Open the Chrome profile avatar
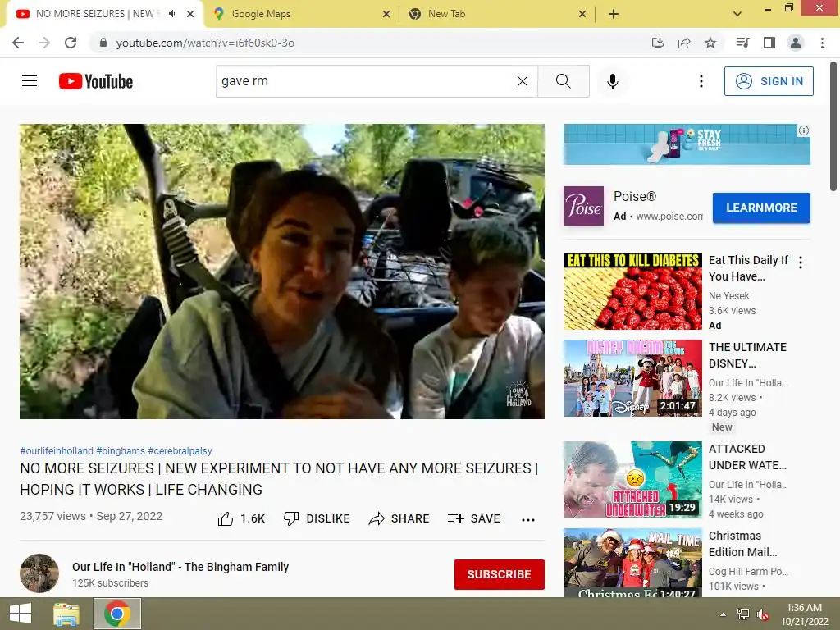The height and width of the screenshot is (630, 840). [x=796, y=43]
